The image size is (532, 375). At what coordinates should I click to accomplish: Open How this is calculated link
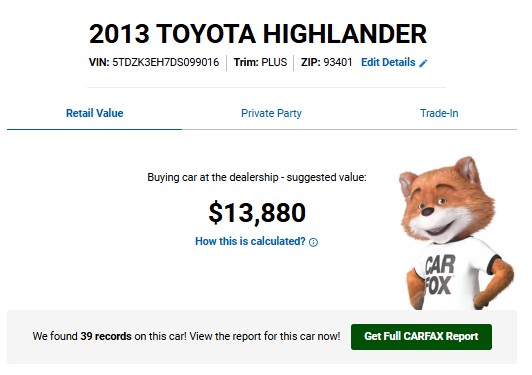click(250, 241)
